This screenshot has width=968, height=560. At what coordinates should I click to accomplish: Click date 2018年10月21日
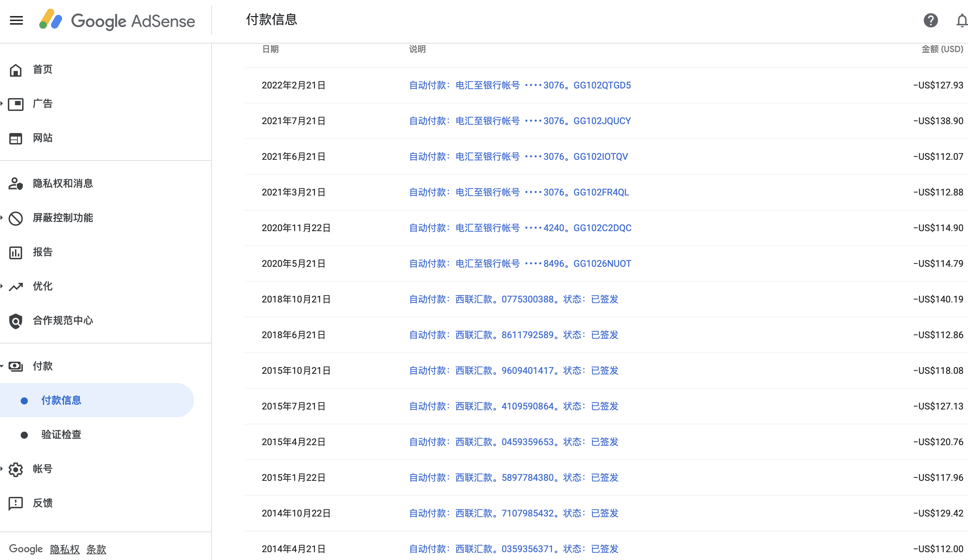(x=296, y=300)
